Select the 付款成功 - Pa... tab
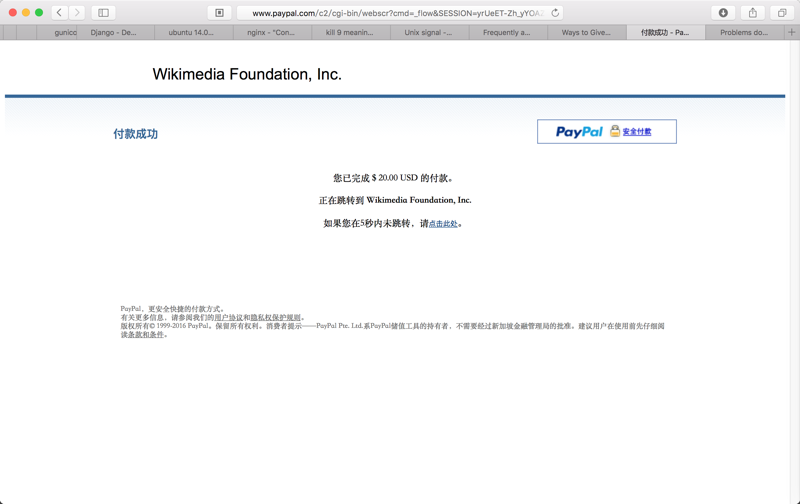This screenshot has width=800, height=504. point(665,32)
